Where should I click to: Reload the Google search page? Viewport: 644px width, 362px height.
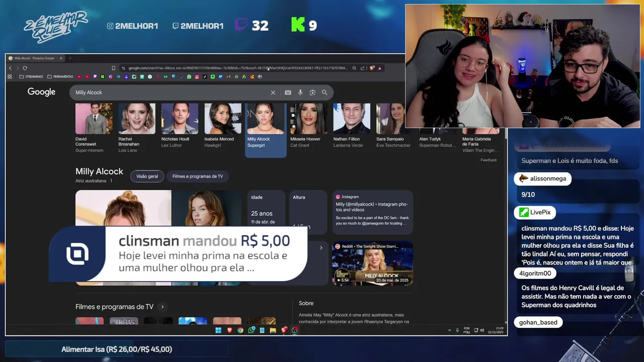25,68
